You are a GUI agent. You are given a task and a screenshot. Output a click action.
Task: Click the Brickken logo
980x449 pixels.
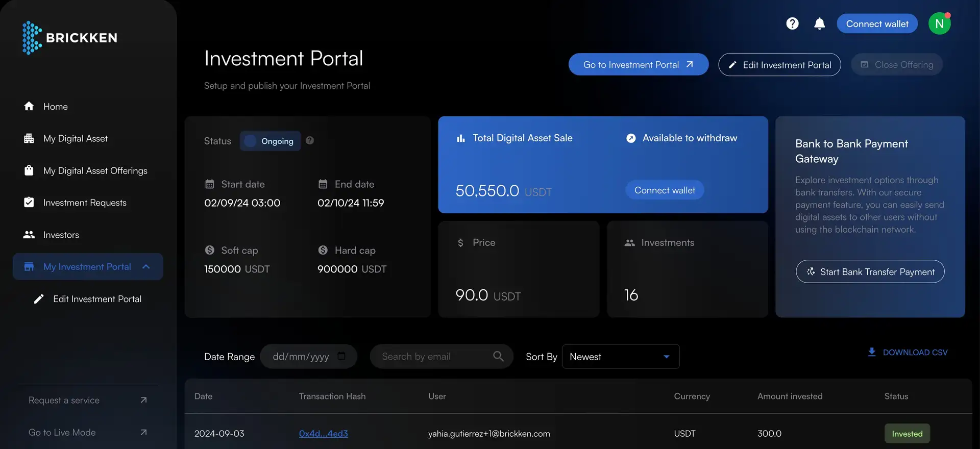click(70, 38)
